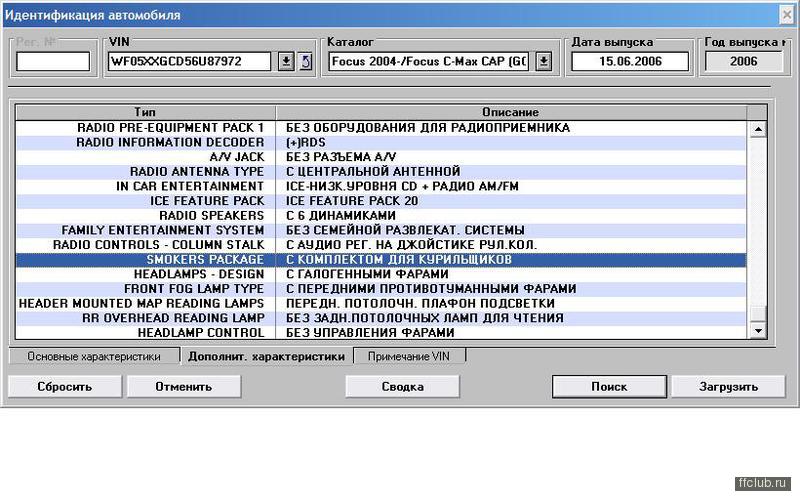Expand the Каталог dropdown arrow

544,62
